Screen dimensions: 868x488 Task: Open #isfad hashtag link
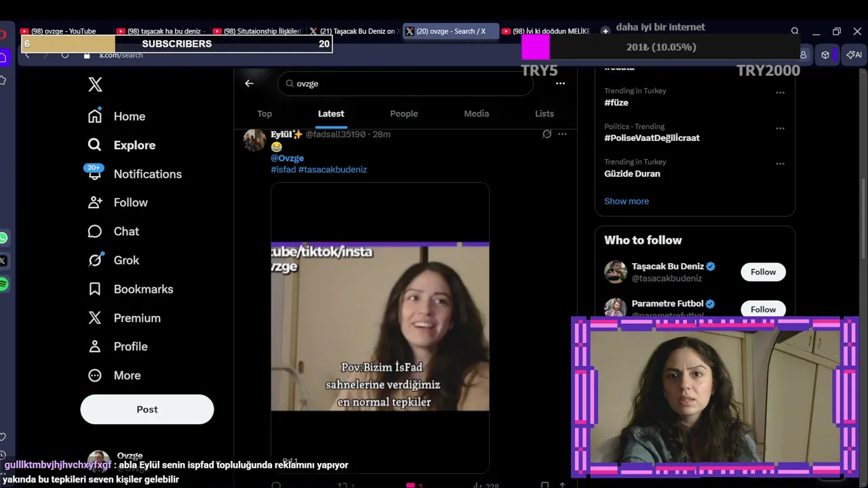tap(283, 169)
